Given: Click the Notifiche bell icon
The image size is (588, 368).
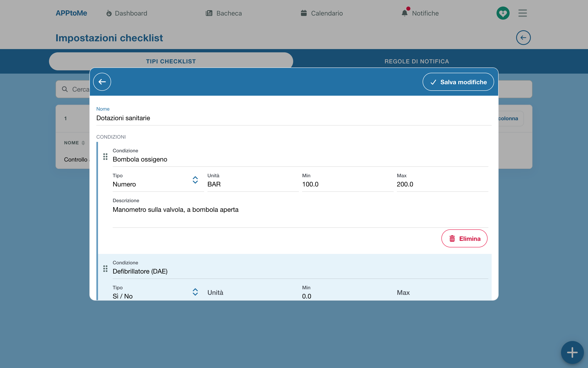Looking at the screenshot, I should pyautogui.click(x=404, y=13).
